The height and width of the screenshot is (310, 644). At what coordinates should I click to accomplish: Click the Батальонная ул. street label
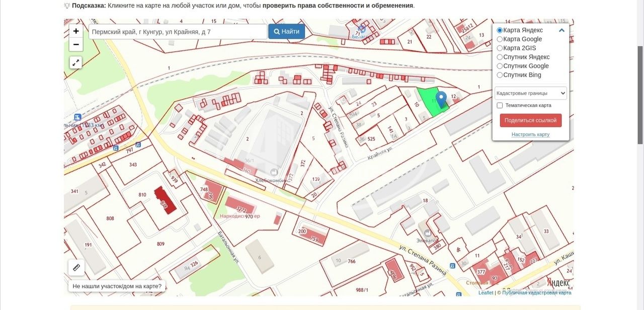[x=227, y=248]
